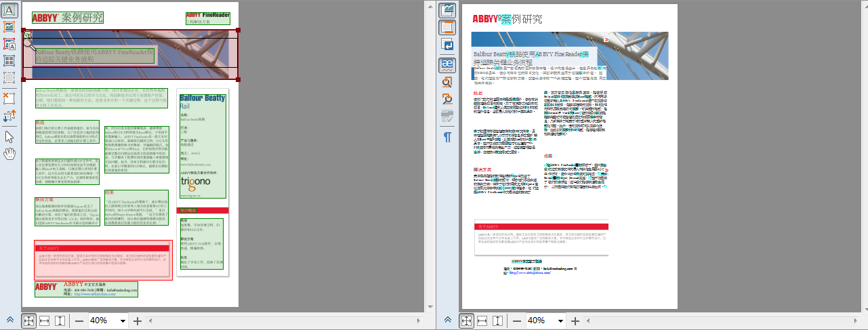Open the Text pane zoom dropdown
The width and height of the screenshot is (868, 330).
pos(561,321)
